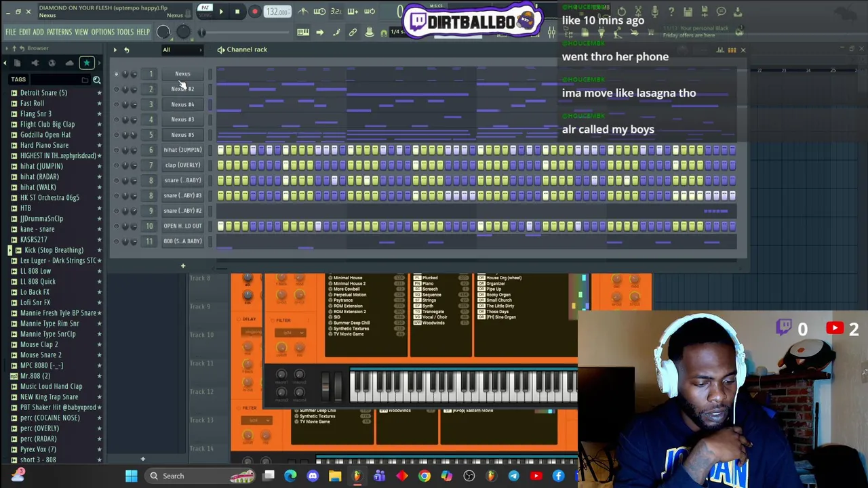Select the starred favorites tab in Browser
The width and height of the screenshot is (868, 488).
87,63
